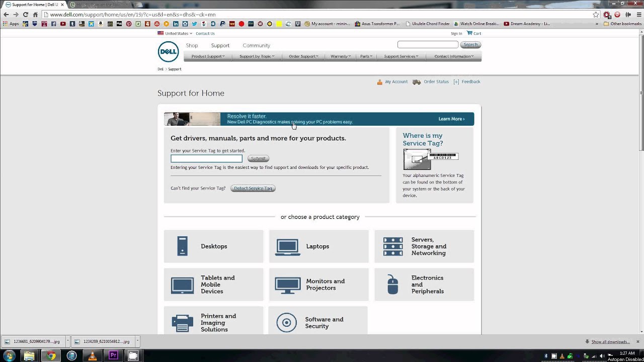Focus the Dell site search box
Screen dimensions: 644x362
coord(428,45)
